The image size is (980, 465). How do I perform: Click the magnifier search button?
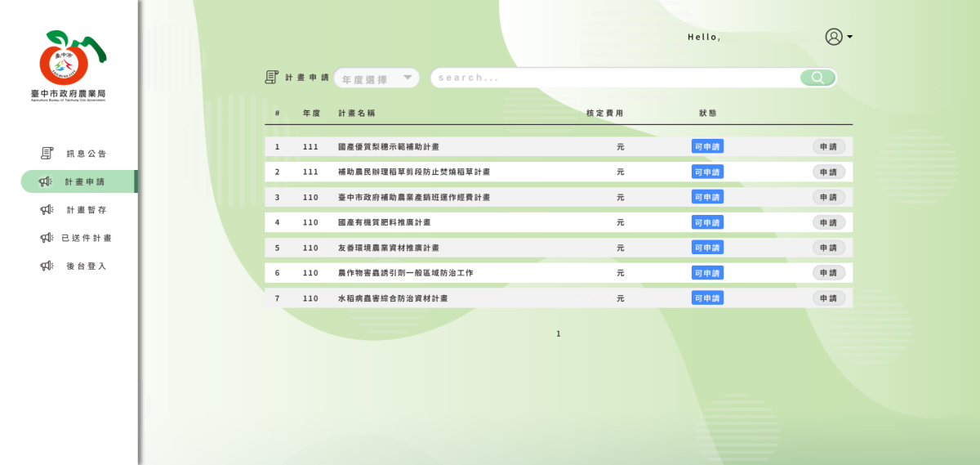point(817,78)
